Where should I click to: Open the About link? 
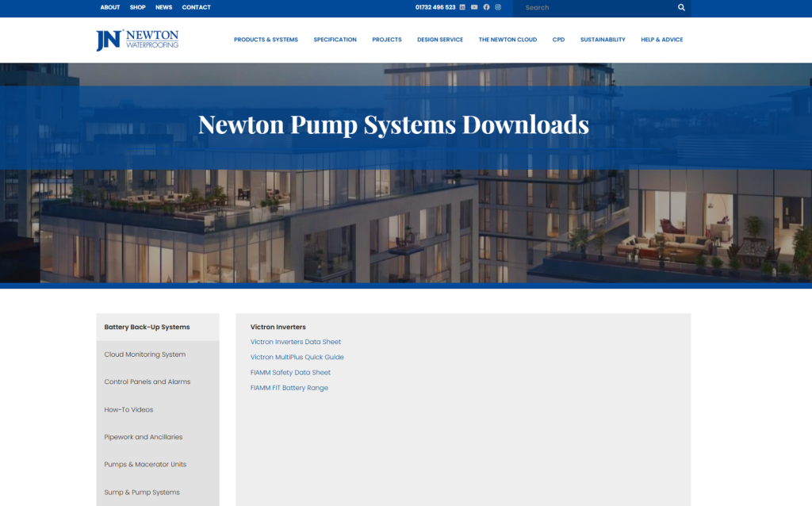(x=109, y=7)
